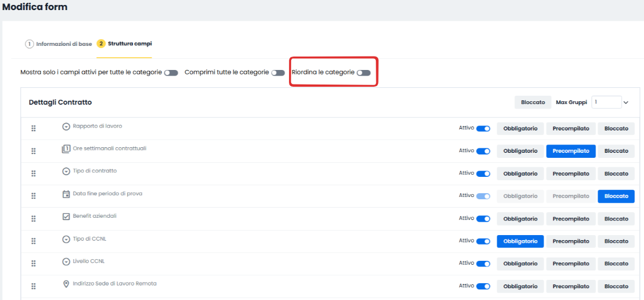Click Obbligatorio for Indirizzo Sede di Lavoro Remota
The height and width of the screenshot is (300, 644).
pos(520,286)
